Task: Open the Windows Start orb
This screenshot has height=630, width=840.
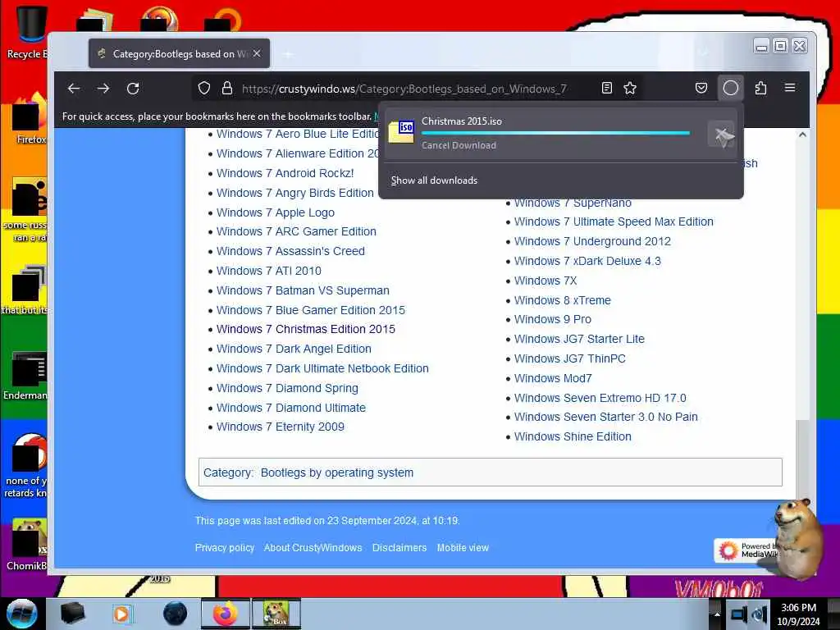Action: coord(22,614)
